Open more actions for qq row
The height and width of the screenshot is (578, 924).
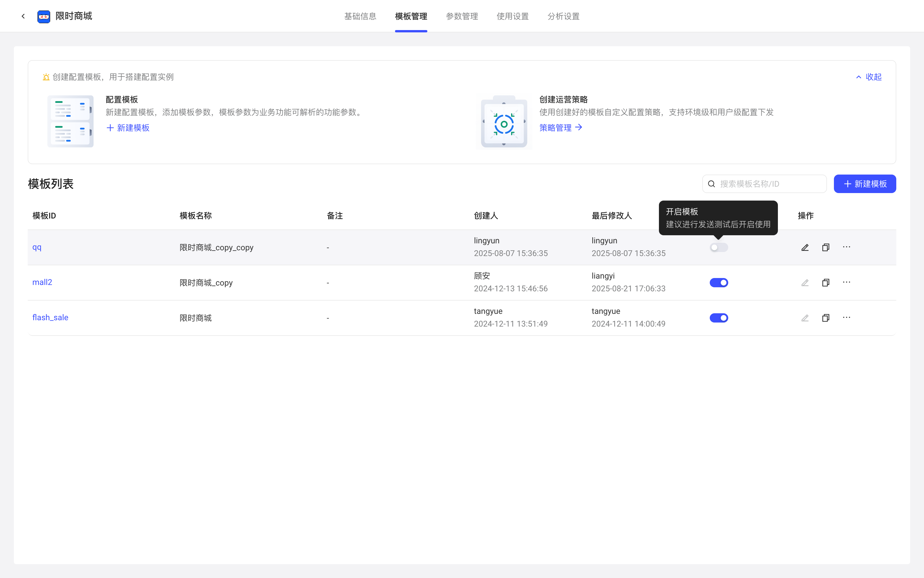[847, 247]
